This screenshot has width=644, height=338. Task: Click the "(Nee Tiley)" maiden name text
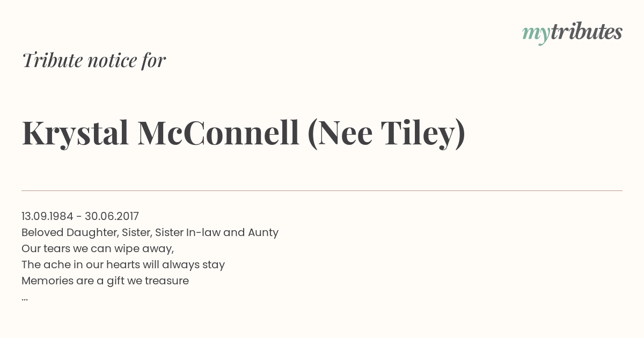pos(386,134)
